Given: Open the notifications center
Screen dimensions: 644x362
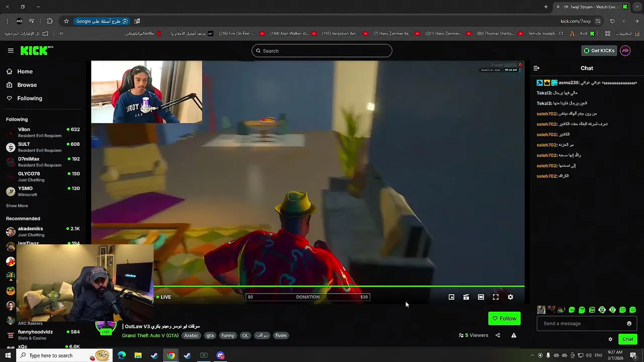Looking at the screenshot, I should coord(633,355).
